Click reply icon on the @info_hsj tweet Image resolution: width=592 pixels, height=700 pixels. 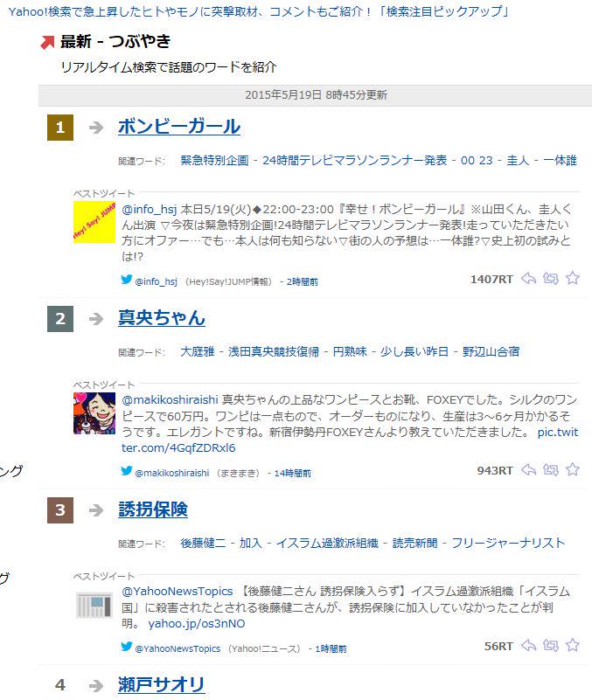[528, 279]
